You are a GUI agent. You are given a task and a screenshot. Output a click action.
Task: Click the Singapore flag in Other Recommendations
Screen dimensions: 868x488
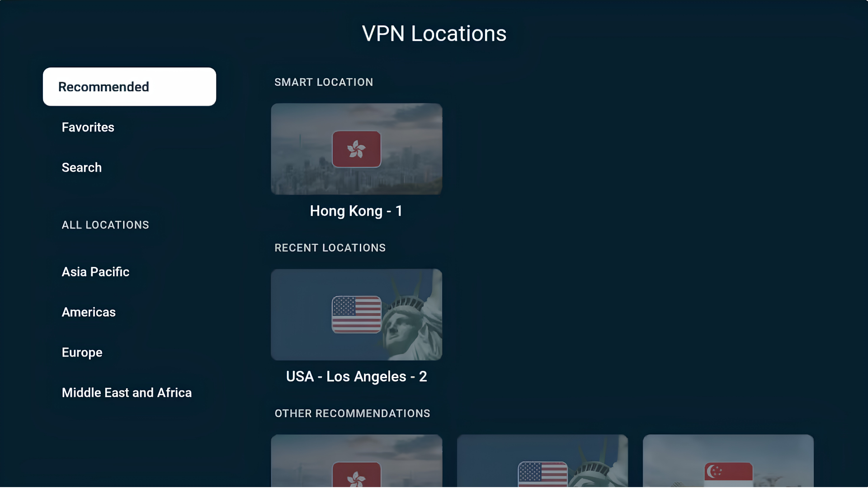pyautogui.click(x=728, y=475)
